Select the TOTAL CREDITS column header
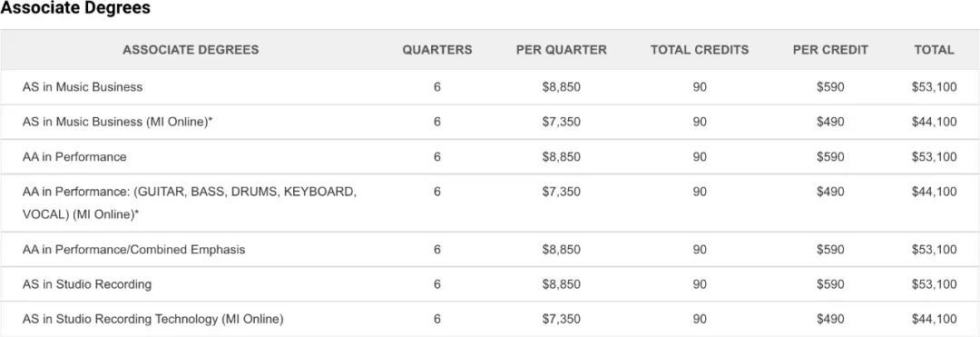The height and width of the screenshot is (337, 980). pos(700,50)
